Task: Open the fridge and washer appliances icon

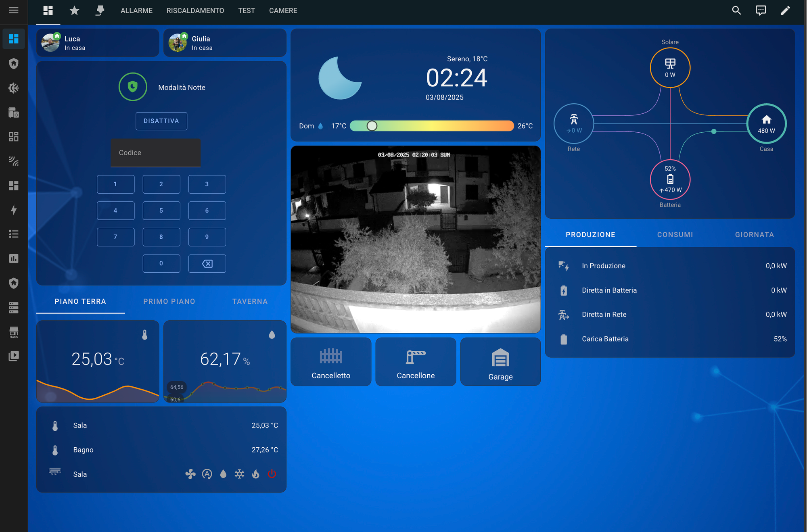Action: [14, 113]
